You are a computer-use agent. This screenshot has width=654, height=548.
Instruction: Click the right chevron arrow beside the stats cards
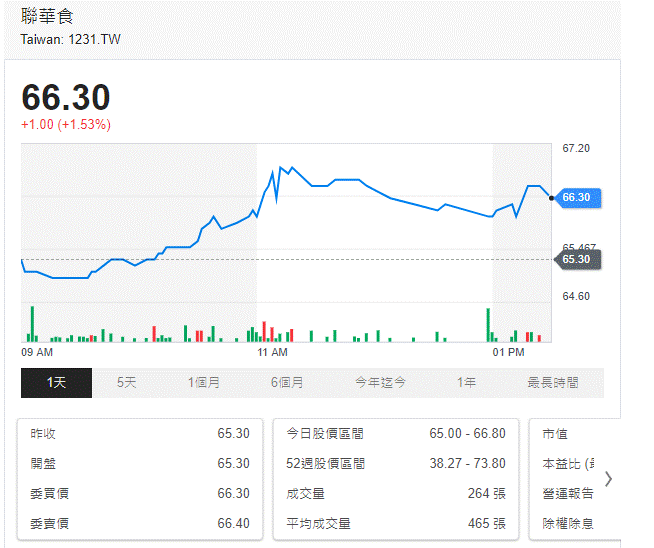point(608,478)
